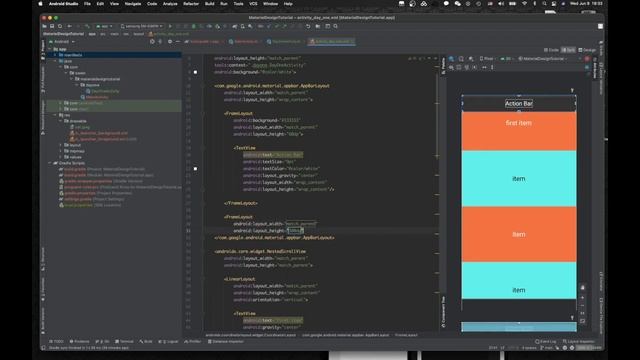Expand the mipmap folder node
This screenshot has height=360, width=640.
[x=61, y=151]
